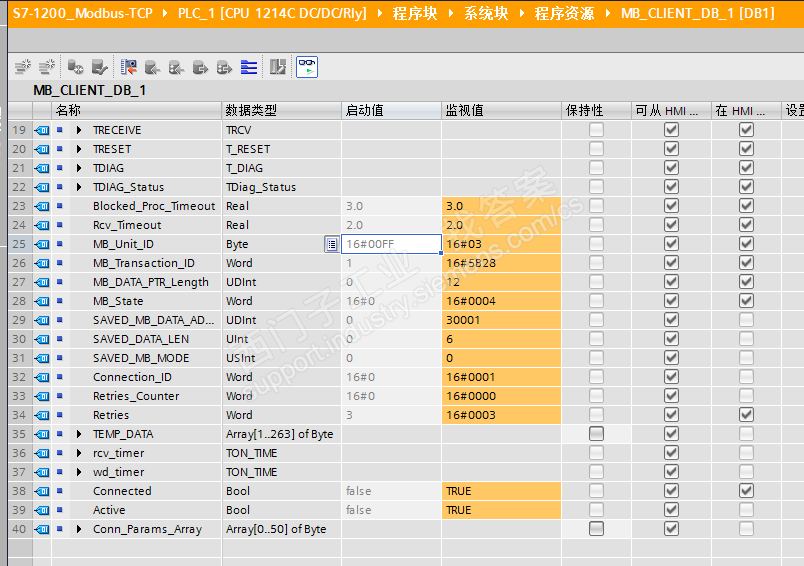The width and height of the screenshot is (804, 566).
Task: Click the blue expand-all lines icon
Action: [249, 67]
